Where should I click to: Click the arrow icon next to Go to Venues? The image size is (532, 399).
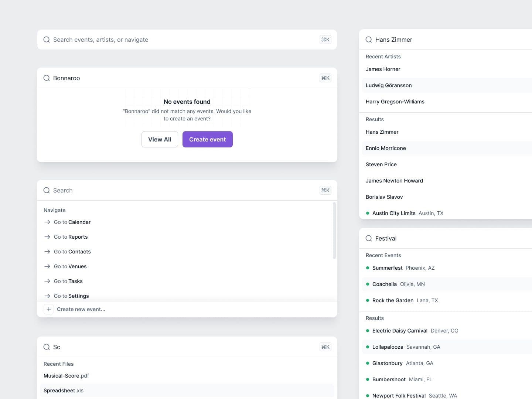(x=47, y=266)
